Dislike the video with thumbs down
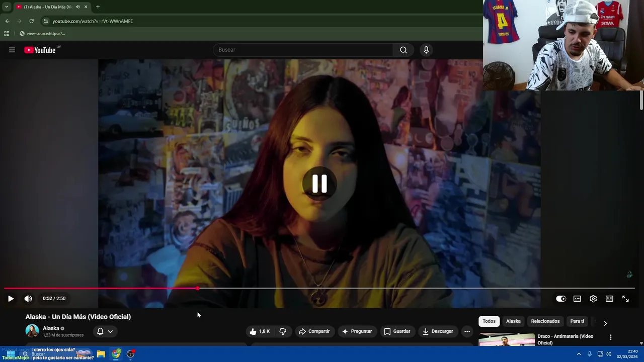This screenshot has width=644, height=362. (283, 331)
